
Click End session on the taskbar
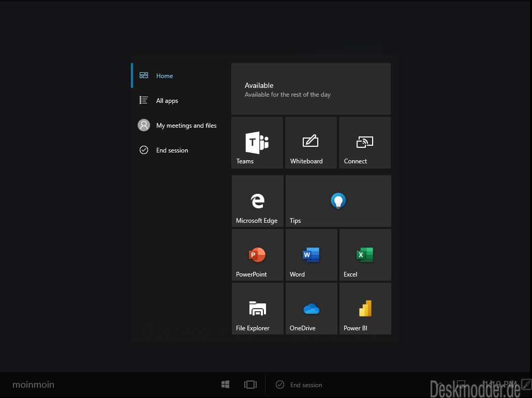299,385
